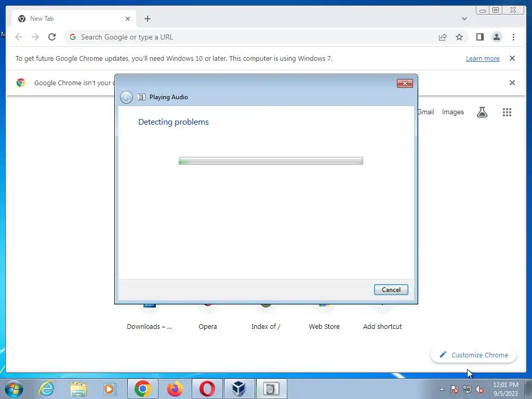Cancel the Playing Audio troubleshooter
Viewport: 532px width, 399px height.
(x=391, y=290)
